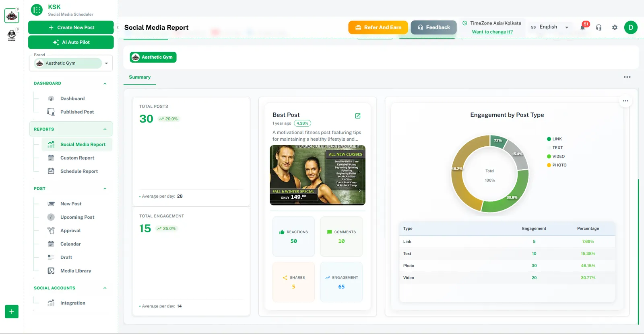Click the green plus button bottom left
This screenshot has width=644, height=334.
[12, 311]
